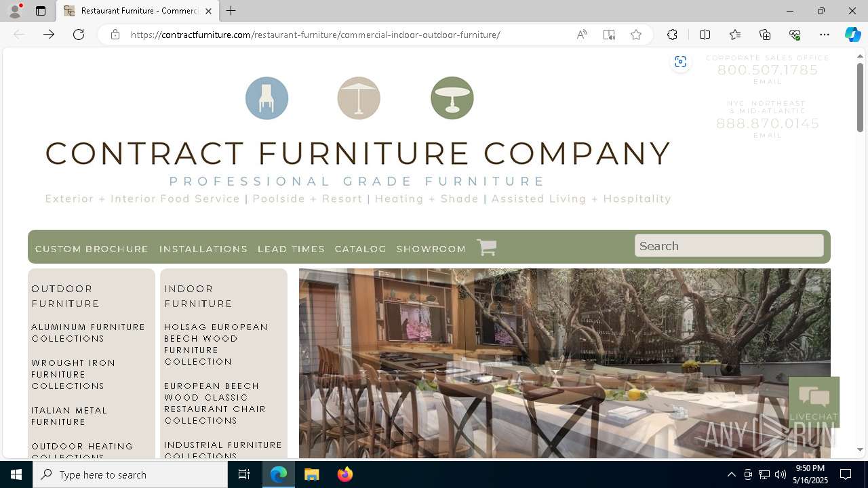Click the blue chair circle icon

point(267,98)
